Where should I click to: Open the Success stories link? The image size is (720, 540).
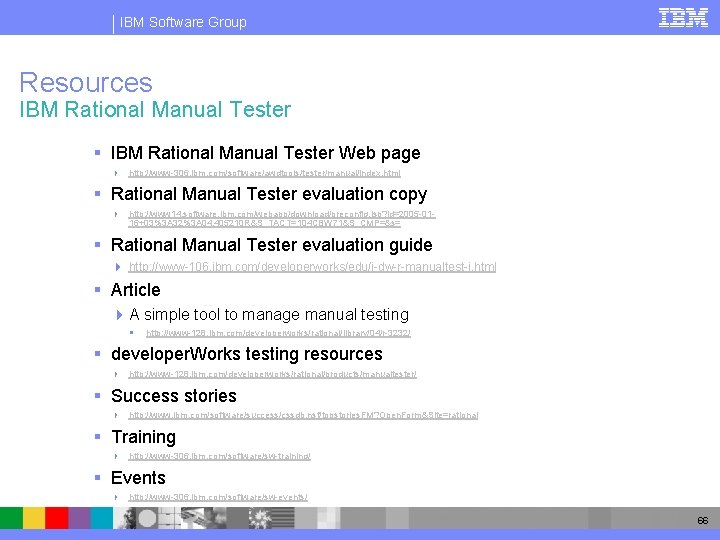[304, 415]
